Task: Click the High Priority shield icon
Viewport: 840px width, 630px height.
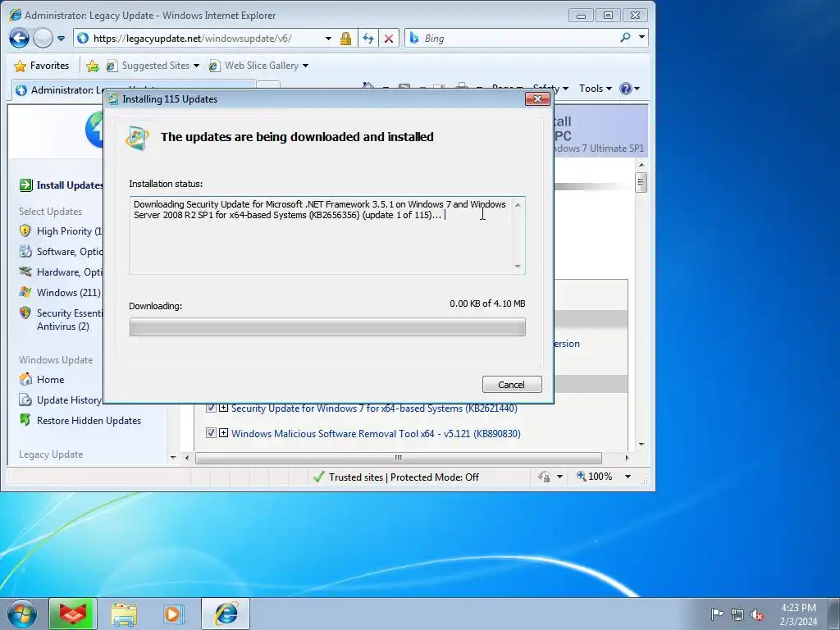Action: (x=25, y=231)
